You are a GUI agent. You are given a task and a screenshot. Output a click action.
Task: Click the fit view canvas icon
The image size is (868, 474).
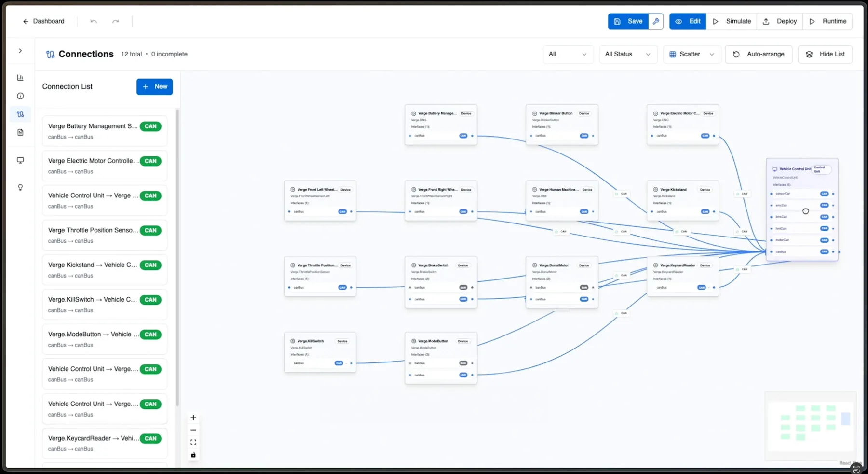pos(193,442)
